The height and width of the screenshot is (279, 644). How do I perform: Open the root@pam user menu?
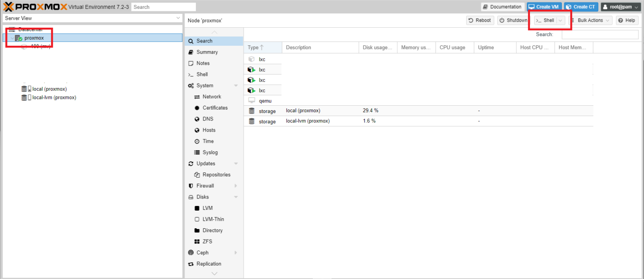click(x=621, y=7)
